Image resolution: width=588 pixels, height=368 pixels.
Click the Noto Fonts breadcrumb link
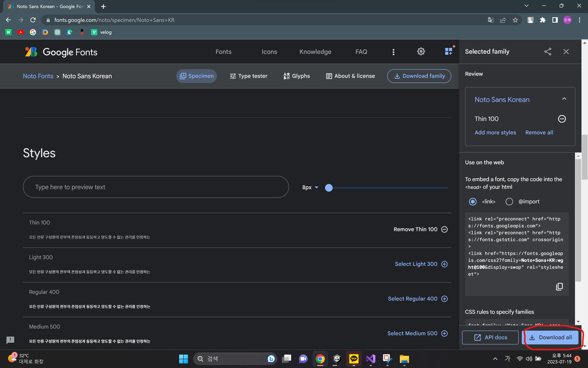tap(38, 76)
